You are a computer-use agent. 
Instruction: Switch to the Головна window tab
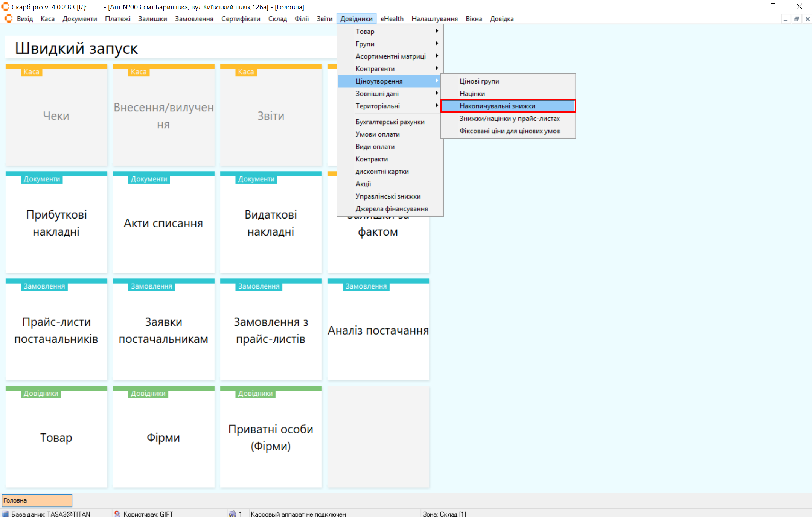37,500
